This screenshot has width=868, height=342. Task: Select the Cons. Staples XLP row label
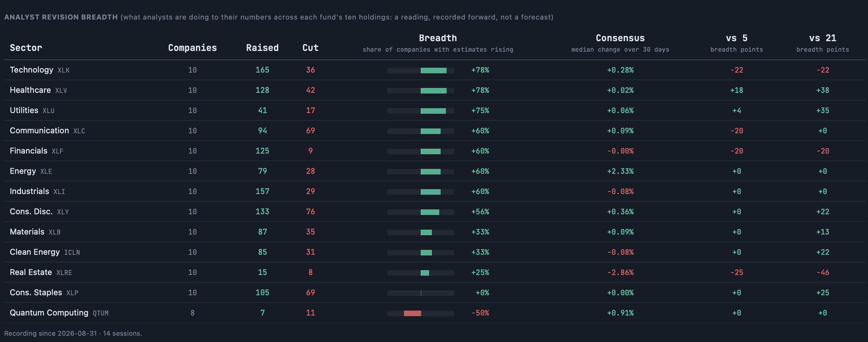coord(44,292)
